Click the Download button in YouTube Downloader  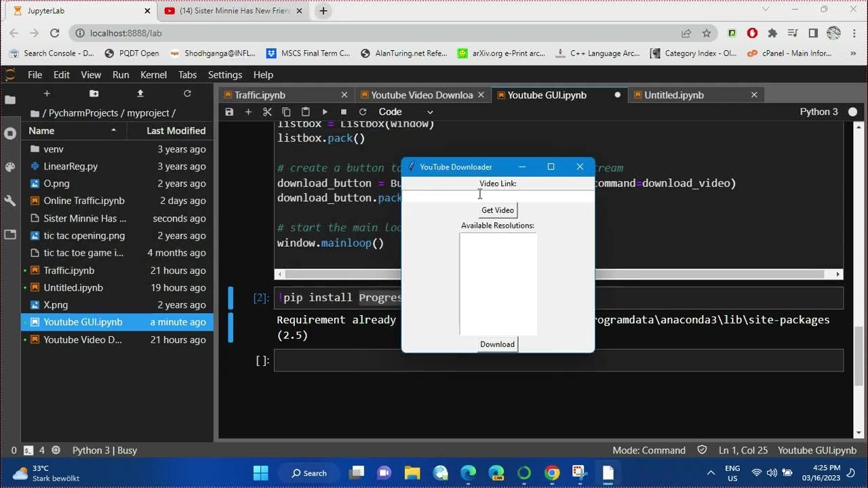click(498, 344)
